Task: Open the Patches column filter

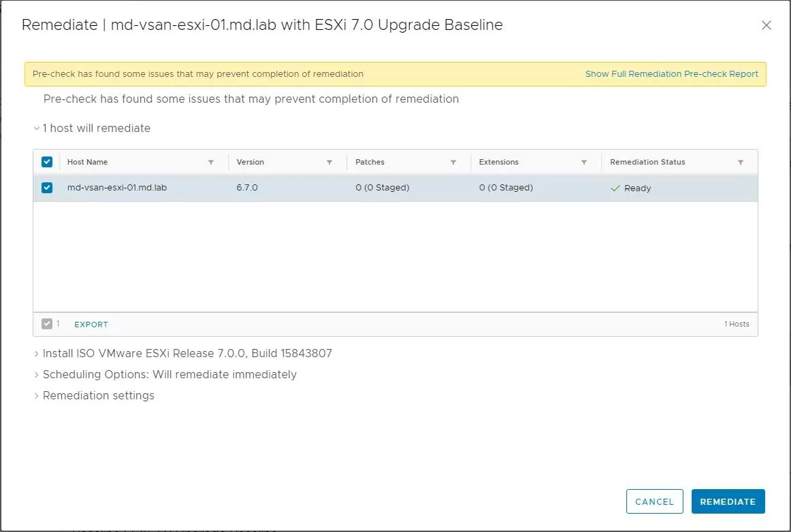Action: tap(453, 163)
